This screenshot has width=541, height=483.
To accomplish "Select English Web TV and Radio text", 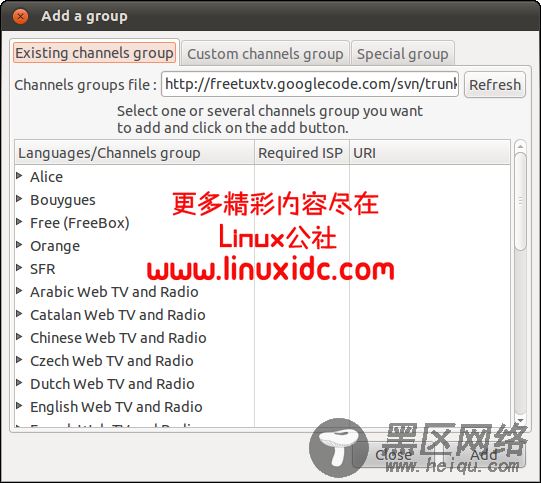I will coord(116,407).
